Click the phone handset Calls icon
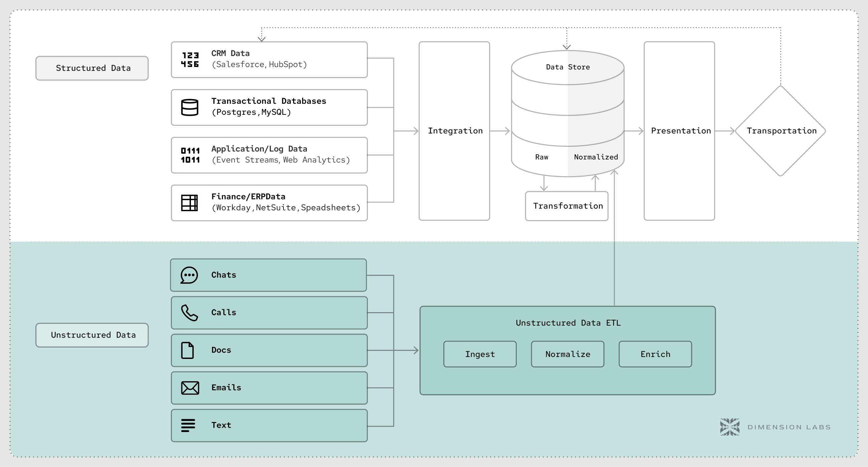This screenshot has width=868, height=467. [189, 313]
